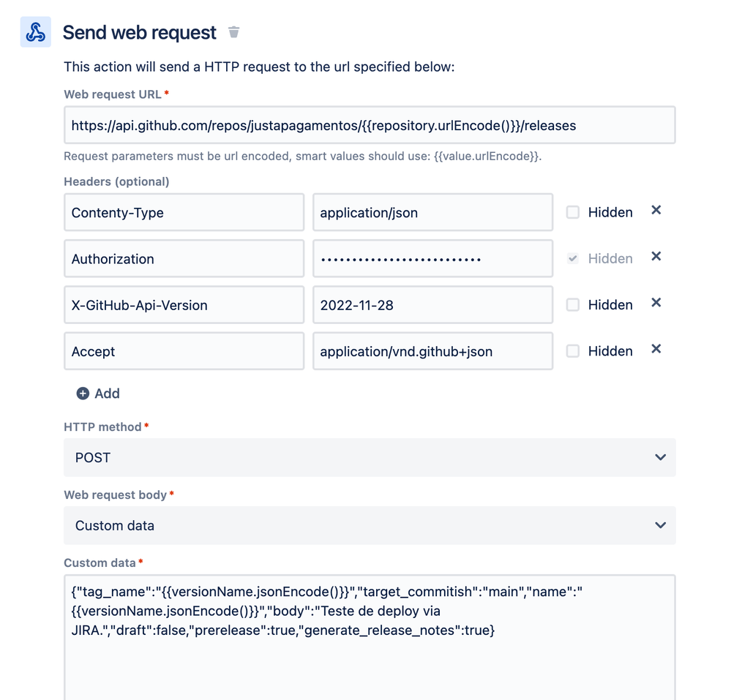
Task: Toggle Hidden checkbox for X-GitHub-Api-Version header
Action: 572,305
